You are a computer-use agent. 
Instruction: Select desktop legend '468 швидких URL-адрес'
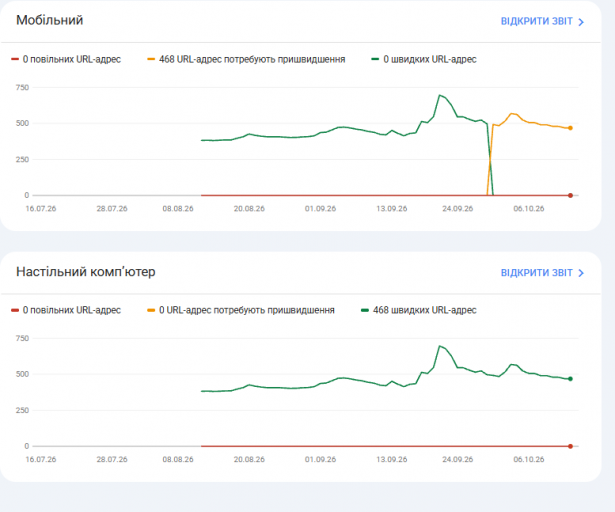click(x=419, y=310)
